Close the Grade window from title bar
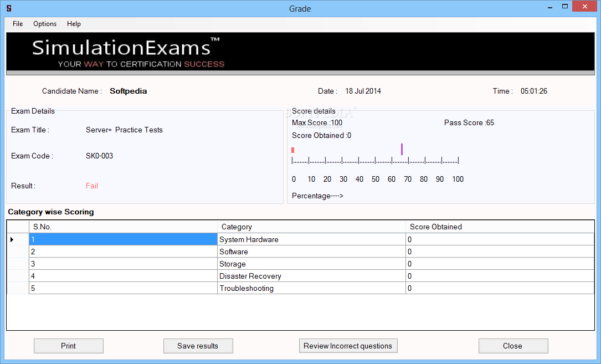Image resolution: width=601 pixels, height=364 pixels. 585,7
